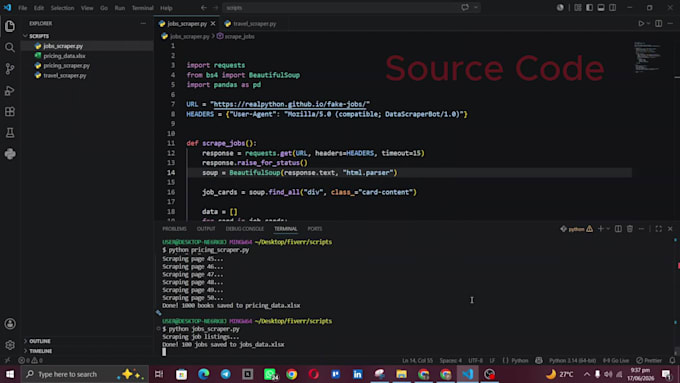Go back using the navigation arrow
Screen dimensions: 680x383
(203, 8)
